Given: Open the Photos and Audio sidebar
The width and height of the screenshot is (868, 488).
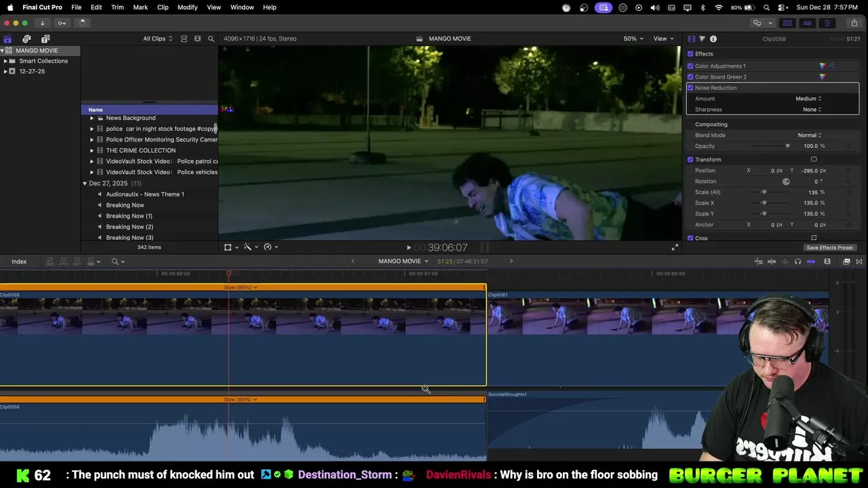Looking at the screenshot, I should [x=26, y=39].
